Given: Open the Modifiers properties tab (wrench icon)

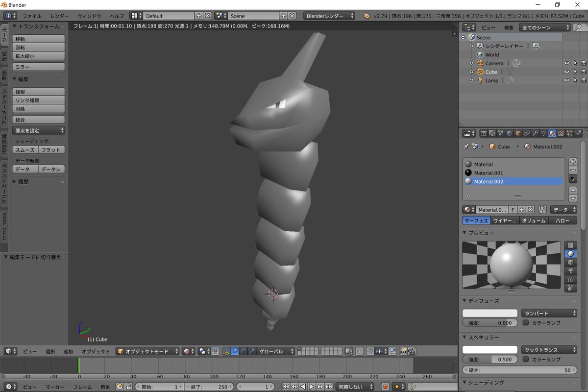Looking at the screenshot, I should [x=536, y=133].
